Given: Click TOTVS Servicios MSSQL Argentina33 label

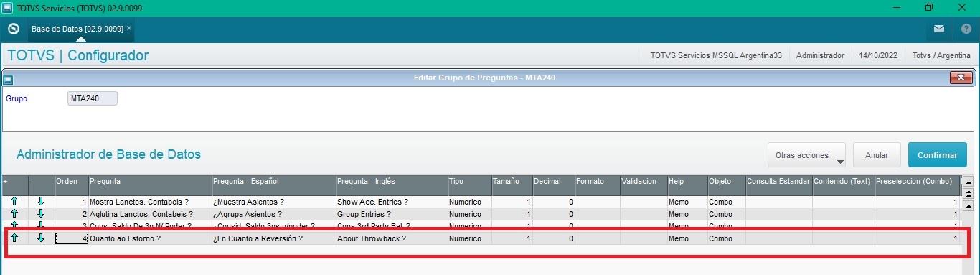Looking at the screenshot, I should point(715,55).
